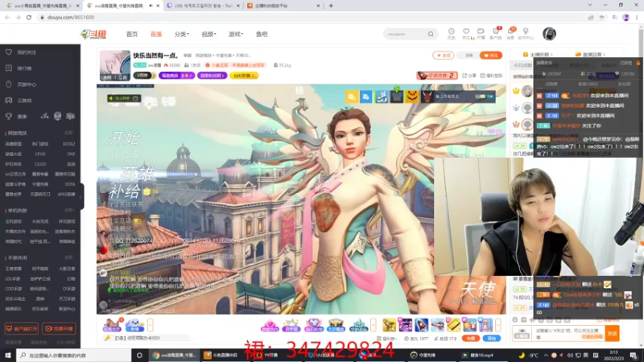This screenshot has width=644, height=362.
Task: Open the Windows Start button
Action: [8, 355]
